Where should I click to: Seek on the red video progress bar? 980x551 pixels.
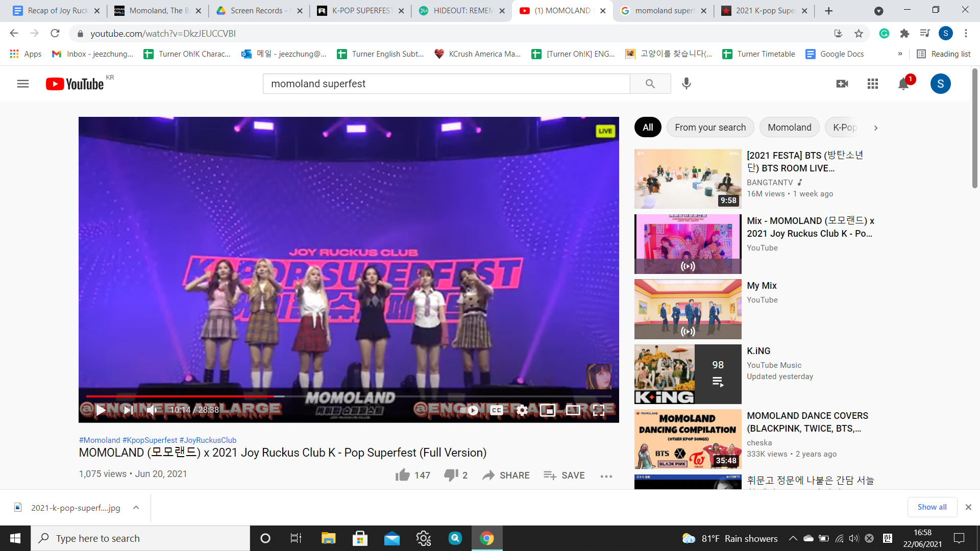(x=349, y=396)
